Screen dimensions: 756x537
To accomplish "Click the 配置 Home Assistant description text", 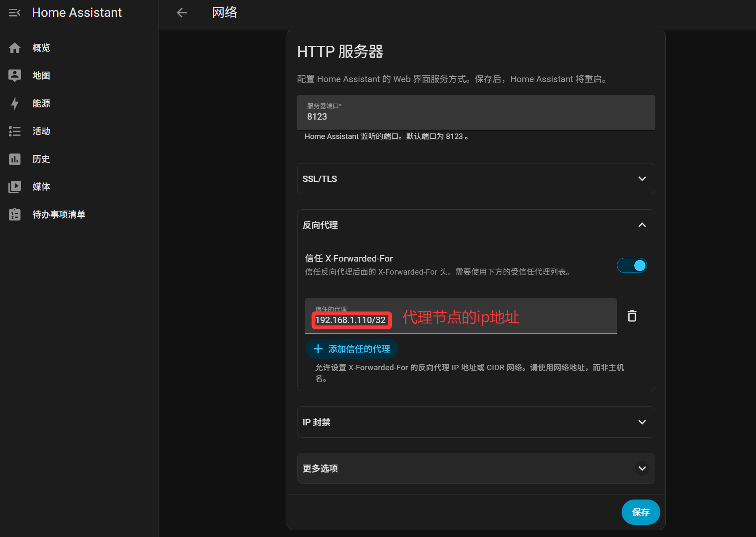I will (x=452, y=79).
